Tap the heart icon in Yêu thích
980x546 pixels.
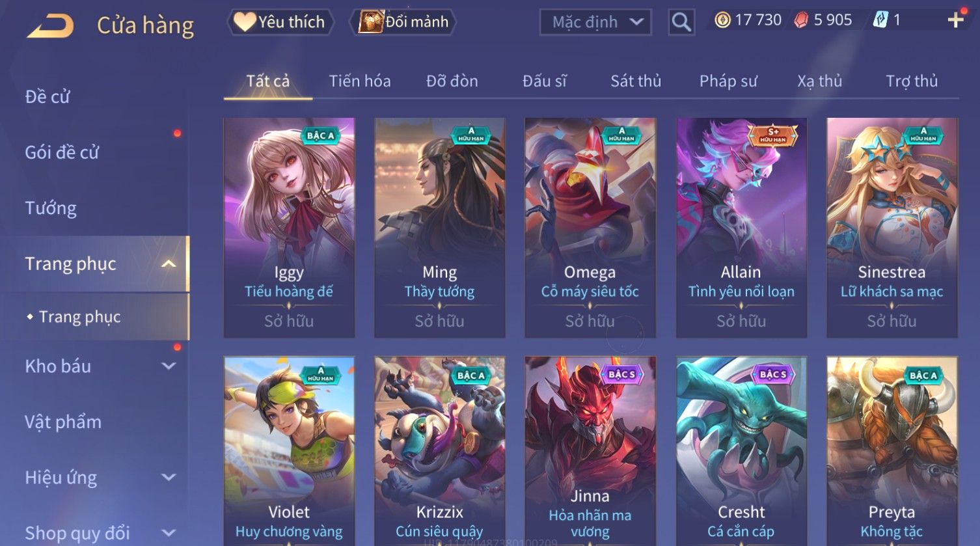point(245,21)
